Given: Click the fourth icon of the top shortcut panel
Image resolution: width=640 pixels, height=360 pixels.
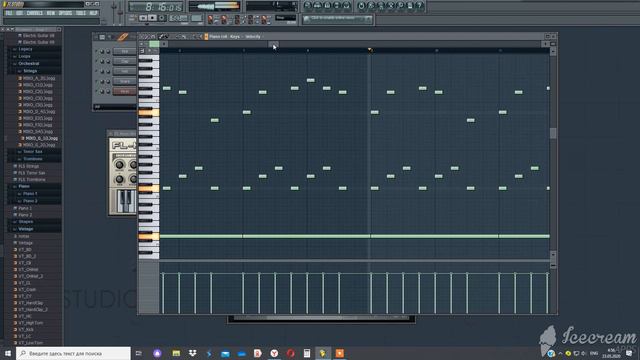Looking at the screenshot, I should coord(337,6).
